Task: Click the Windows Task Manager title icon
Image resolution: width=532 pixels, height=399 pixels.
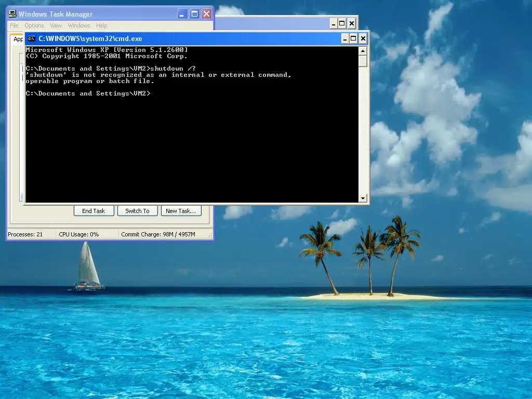Action: (x=12, y=14)
